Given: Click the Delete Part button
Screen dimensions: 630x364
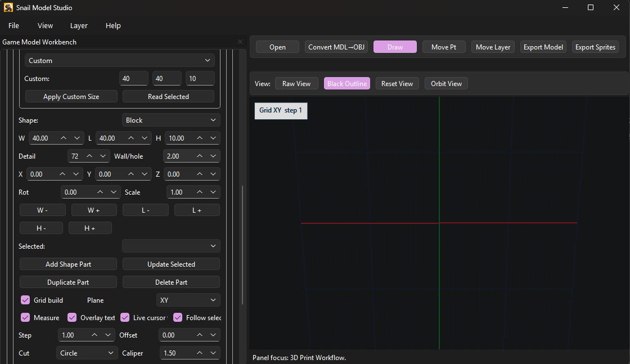Looking at the screenshot, I should (171, 282).
